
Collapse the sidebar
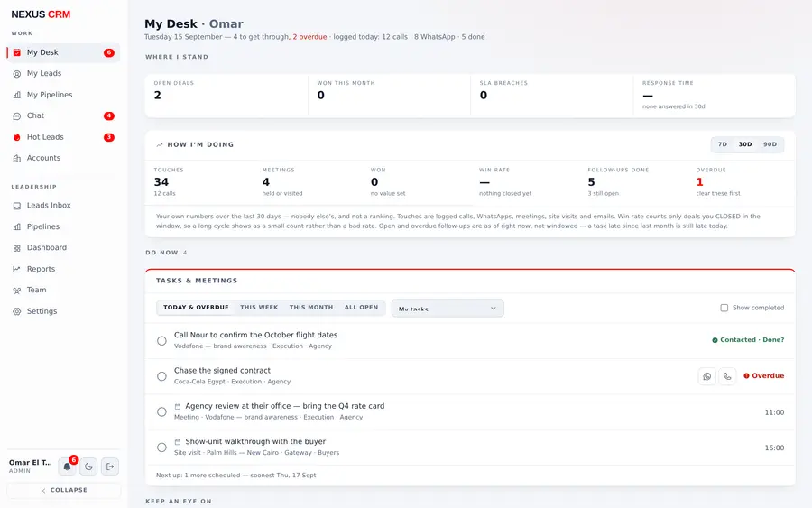(64, 490)
